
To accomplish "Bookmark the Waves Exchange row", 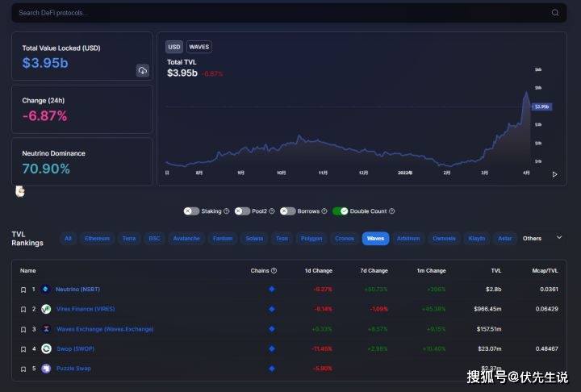I will (23, 329).
